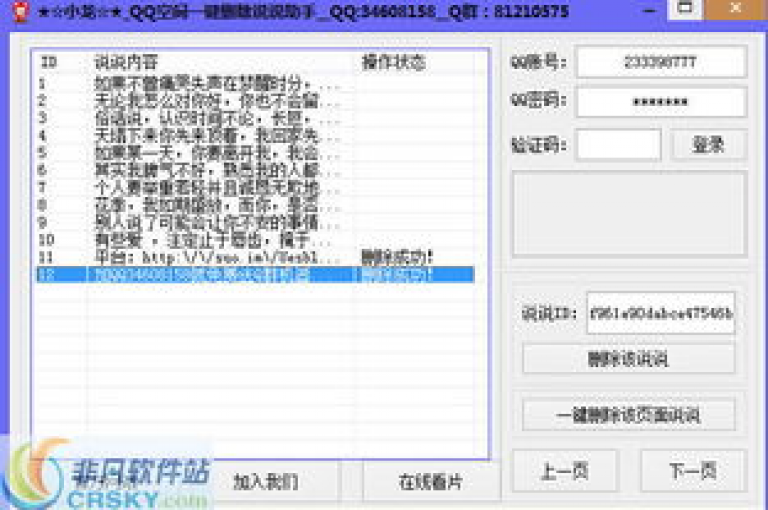
Task: Minimize the window
Action: pos(649,10)
